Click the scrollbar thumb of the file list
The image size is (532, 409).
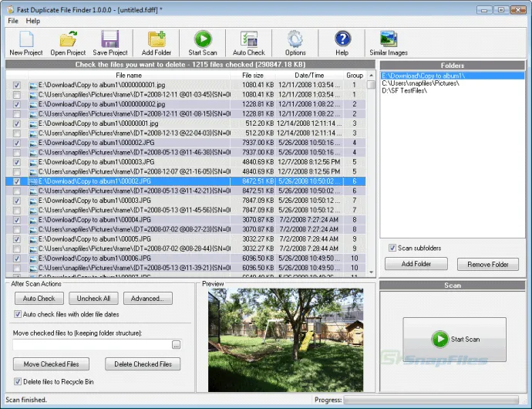[x=371, y=85]
